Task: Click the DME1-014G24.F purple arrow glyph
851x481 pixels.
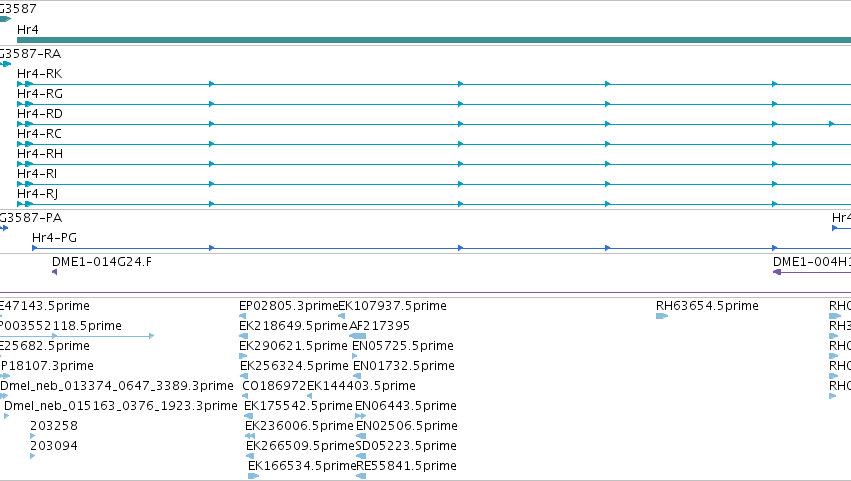Action: pos(54,272)
